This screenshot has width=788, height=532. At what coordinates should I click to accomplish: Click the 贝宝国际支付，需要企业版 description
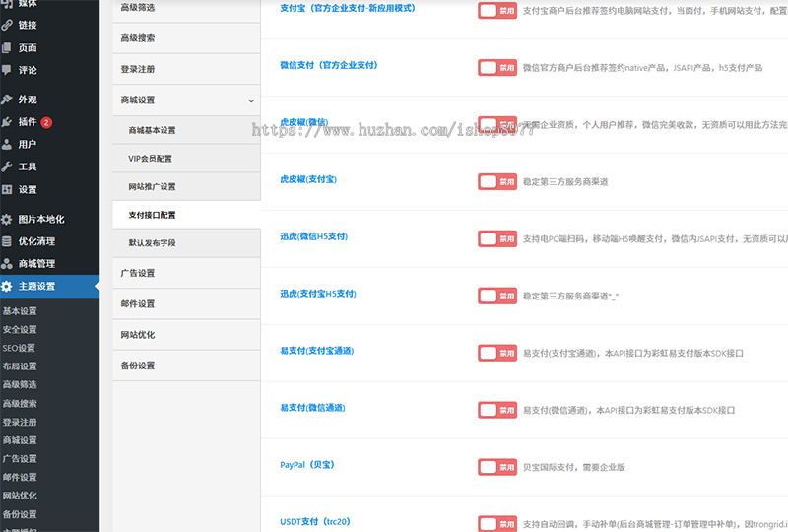point(574,467)
